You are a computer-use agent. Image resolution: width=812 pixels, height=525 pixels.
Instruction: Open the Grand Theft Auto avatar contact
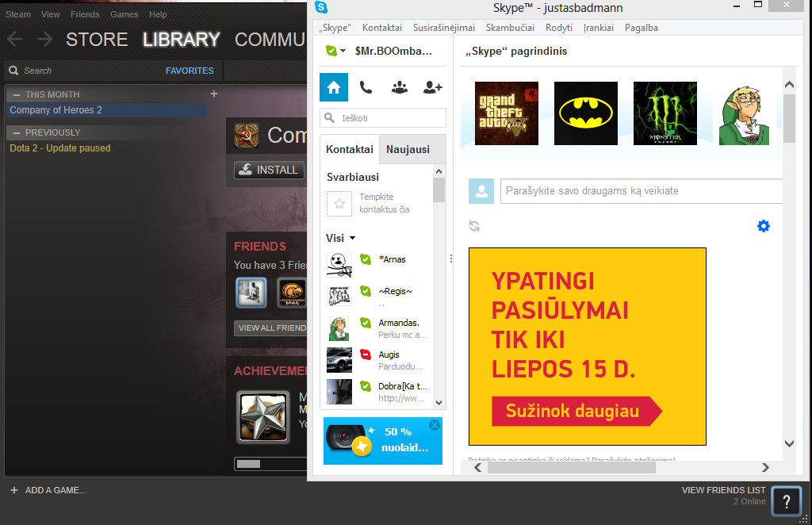coord(507,113)
